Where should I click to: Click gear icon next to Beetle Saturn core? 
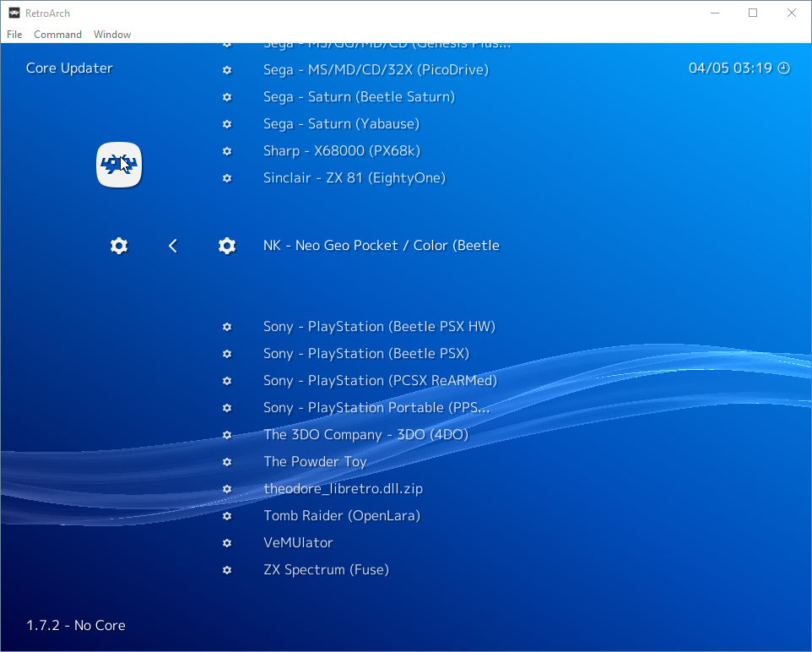click(x=227, y=97)
